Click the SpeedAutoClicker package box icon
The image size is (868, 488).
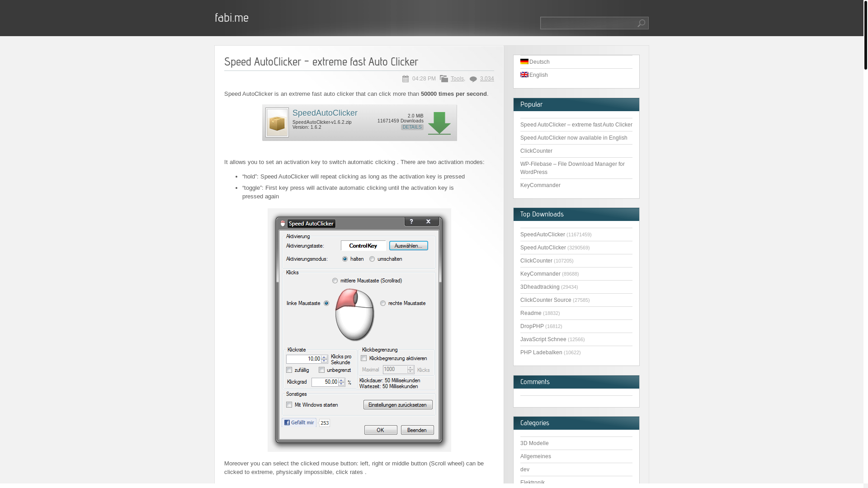pos(277,122)
